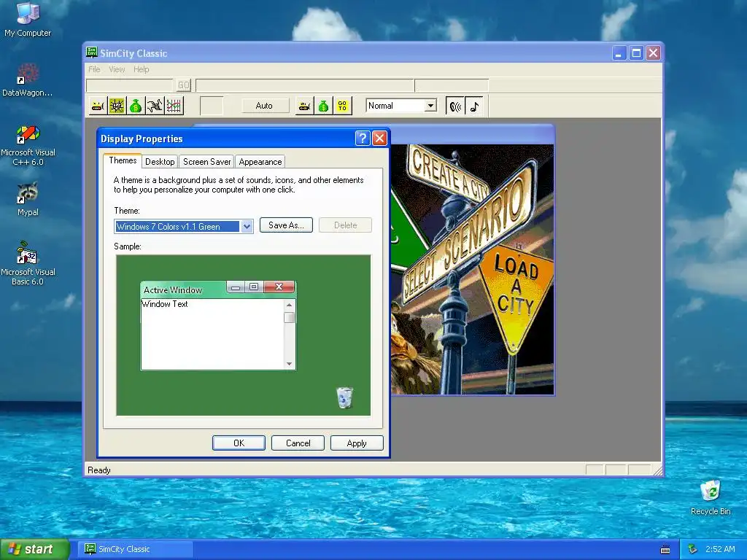
Task: Open the View menu in SimCity
Action: click(117, 69)
